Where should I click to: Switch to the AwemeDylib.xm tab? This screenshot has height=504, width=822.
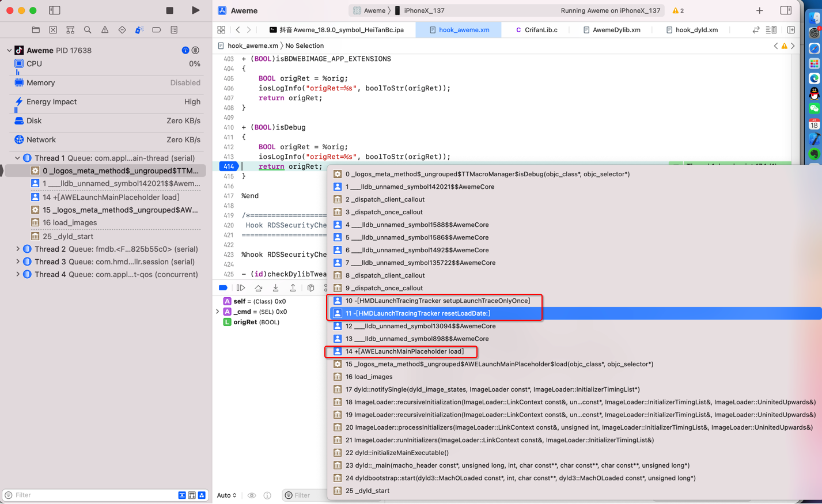611,30
